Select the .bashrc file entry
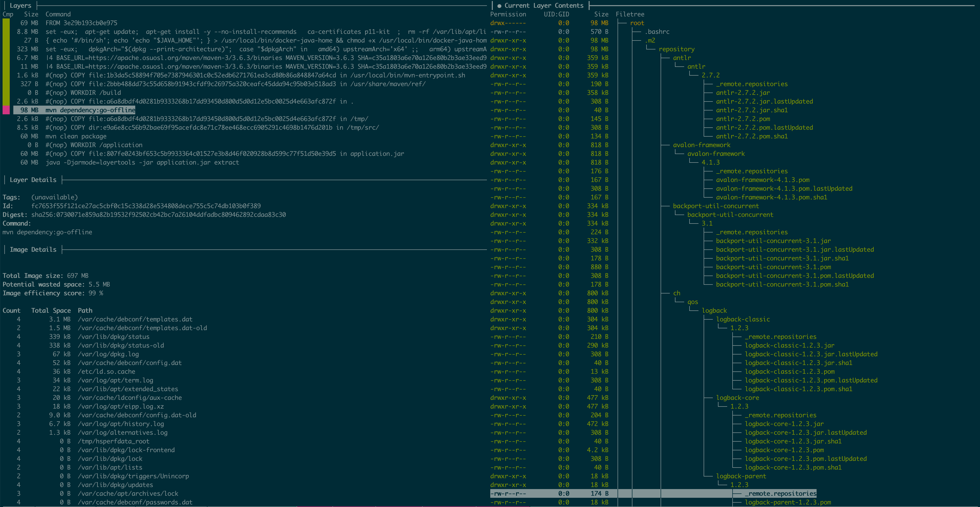 pos(657,32)
